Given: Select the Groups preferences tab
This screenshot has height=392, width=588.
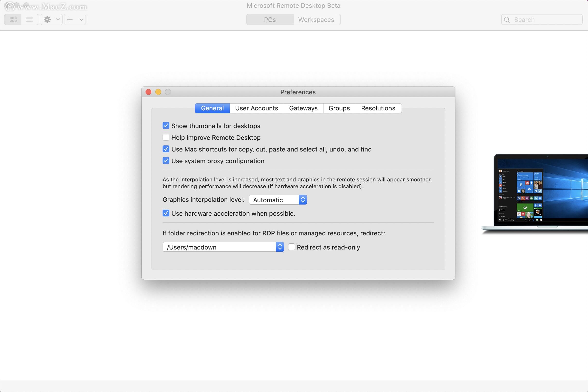Looking at the screenshot, I should tap(339, 108).
